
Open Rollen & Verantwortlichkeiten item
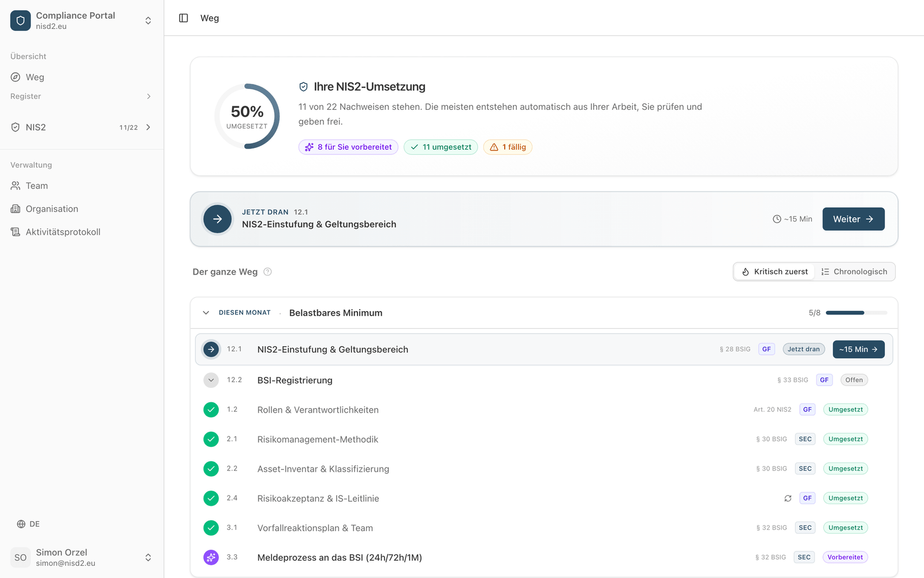tap(318, 410)
